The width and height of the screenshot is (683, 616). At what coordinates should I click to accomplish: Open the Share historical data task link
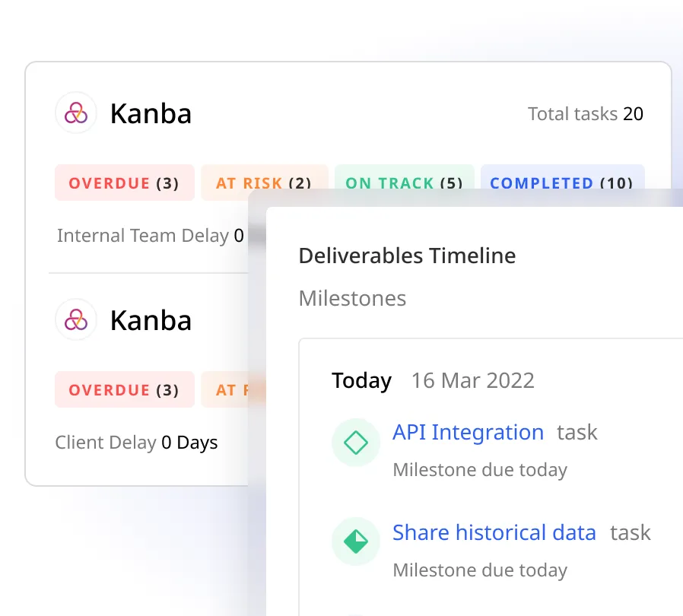coord(494,532)
